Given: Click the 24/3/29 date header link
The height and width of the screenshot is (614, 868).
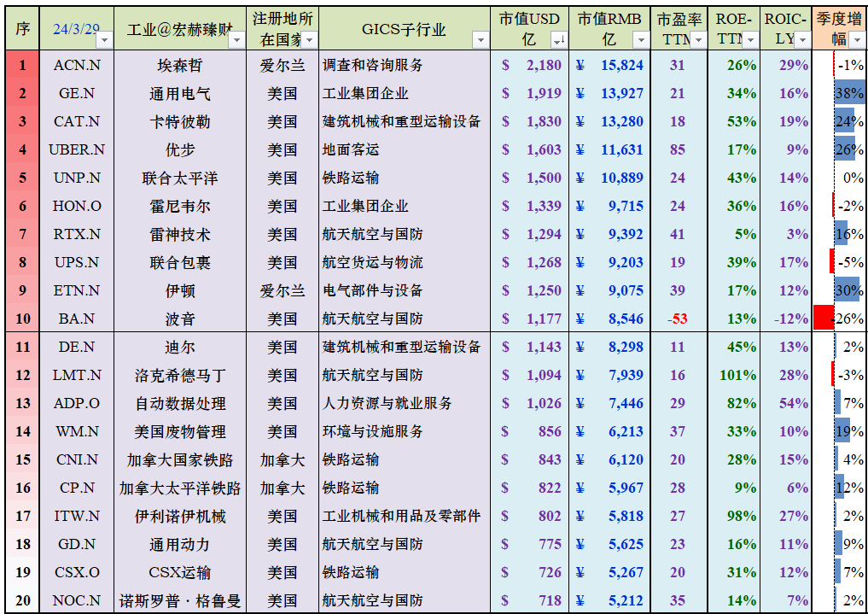Looking at the screenshot, I should pos(77,29).
